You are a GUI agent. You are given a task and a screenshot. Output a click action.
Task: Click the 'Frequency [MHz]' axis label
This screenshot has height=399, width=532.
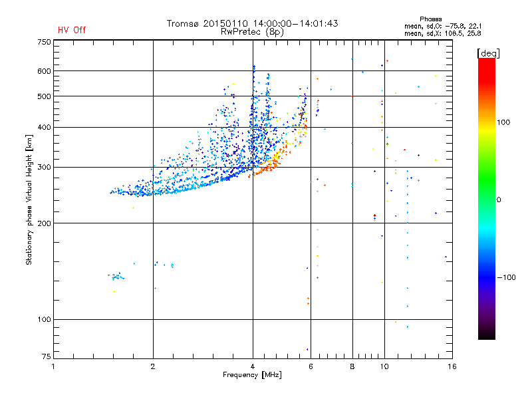coord(252,375)
